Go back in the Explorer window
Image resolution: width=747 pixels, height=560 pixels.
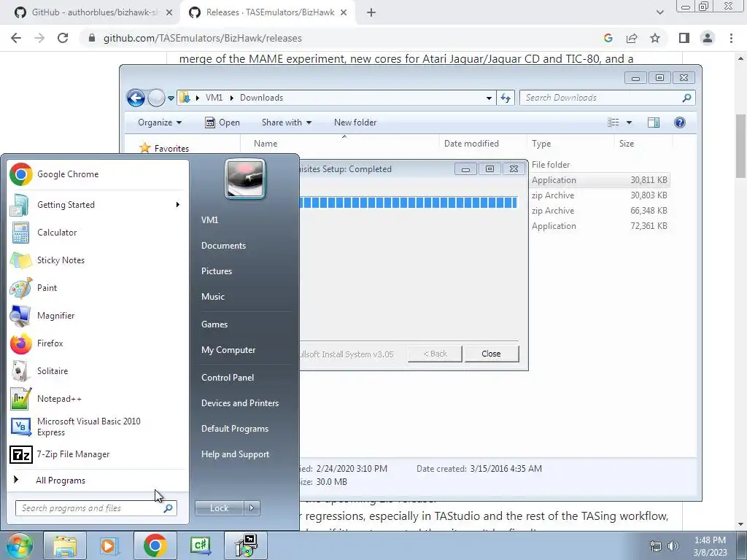[x=136, y=98]
